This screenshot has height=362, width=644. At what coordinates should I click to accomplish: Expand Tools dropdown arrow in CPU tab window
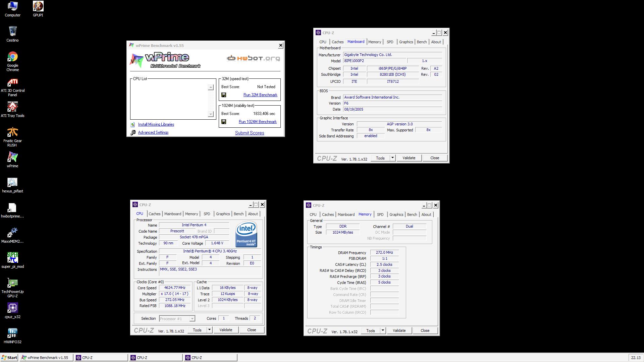pos(209,330)
